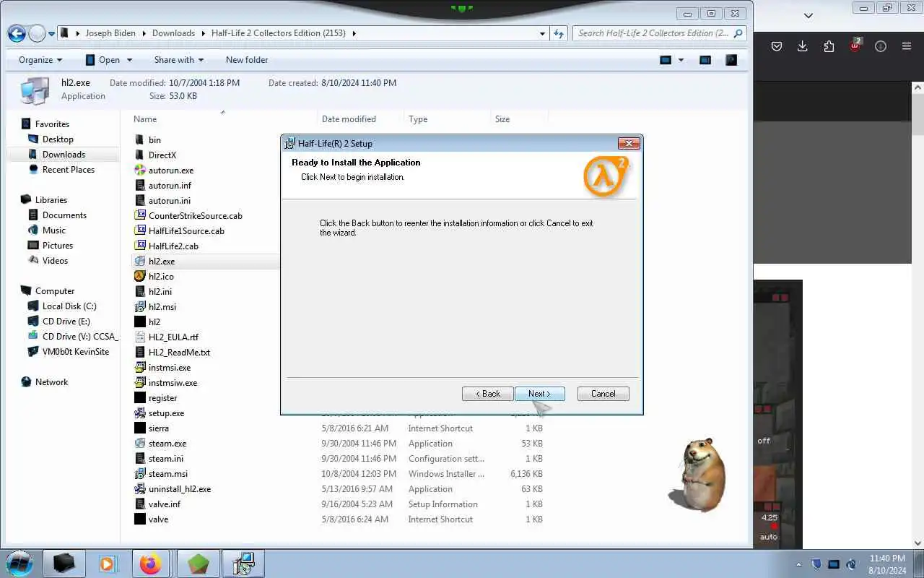Click the Explorer search box

click(x=659, y=33)
